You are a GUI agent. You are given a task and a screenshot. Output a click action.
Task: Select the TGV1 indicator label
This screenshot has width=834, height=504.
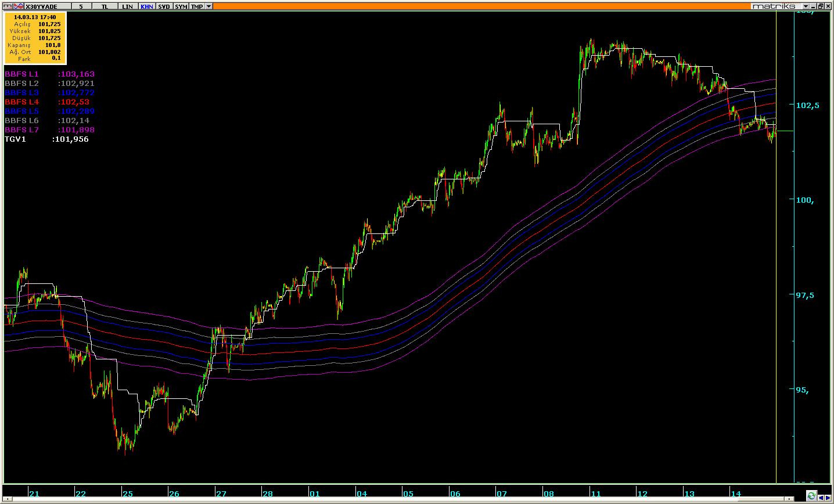coord(15,139)
